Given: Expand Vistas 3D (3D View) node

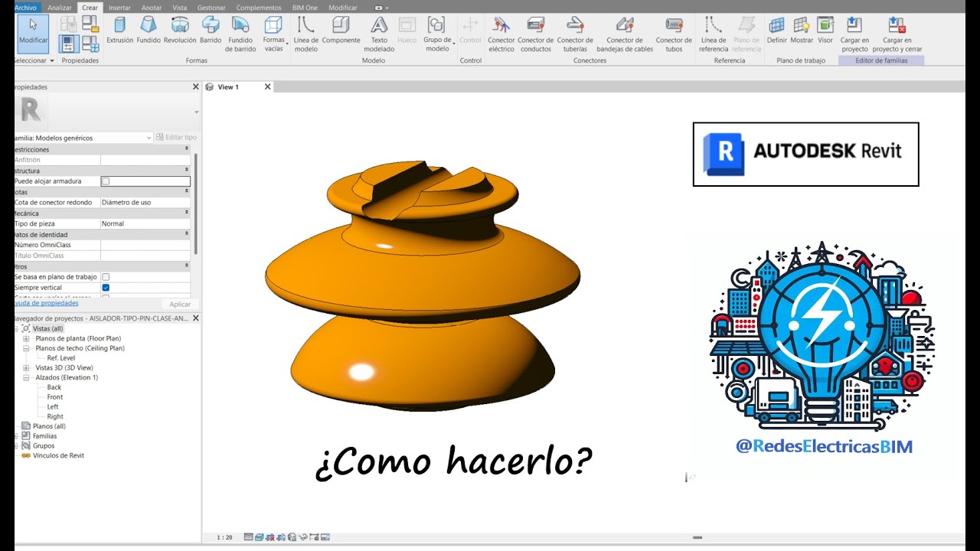Looking at the screenshot, I should (26, 368).
